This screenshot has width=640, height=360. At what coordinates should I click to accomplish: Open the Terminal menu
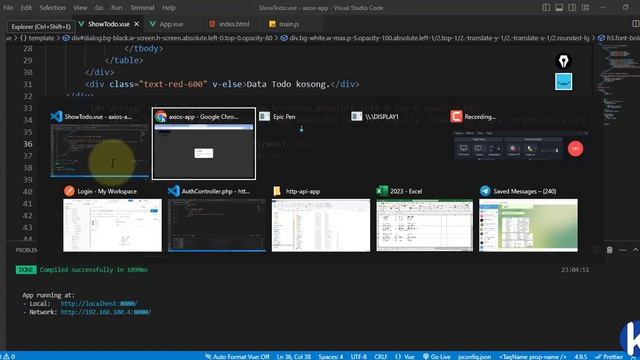[x=142, y=7]
